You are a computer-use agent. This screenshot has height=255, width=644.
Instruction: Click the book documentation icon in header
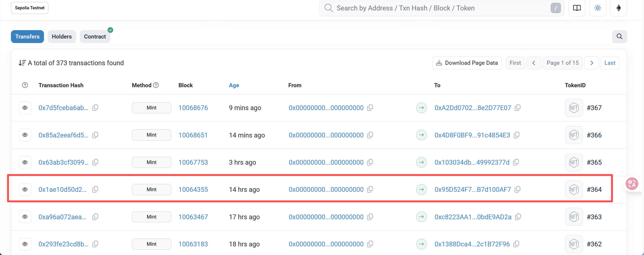pyautogui.click(x=577, y=8)
